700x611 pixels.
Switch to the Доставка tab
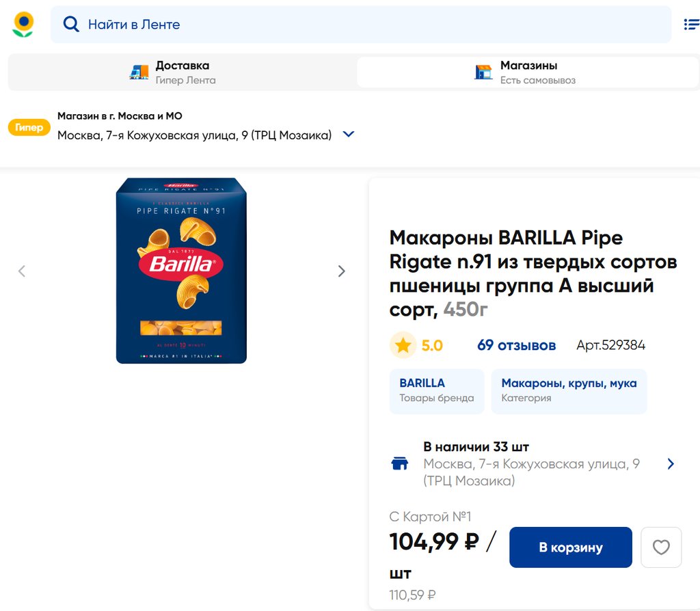pos(182,72)
